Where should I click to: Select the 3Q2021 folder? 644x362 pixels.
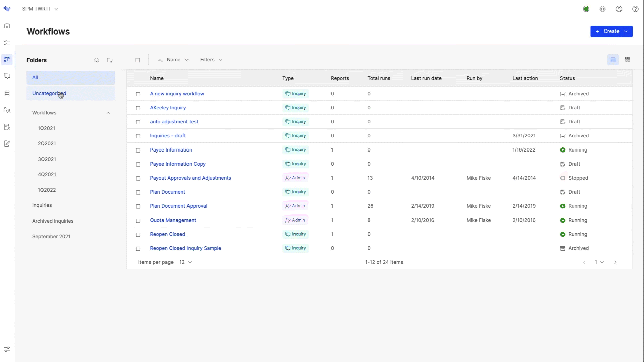tap(47, 159)
